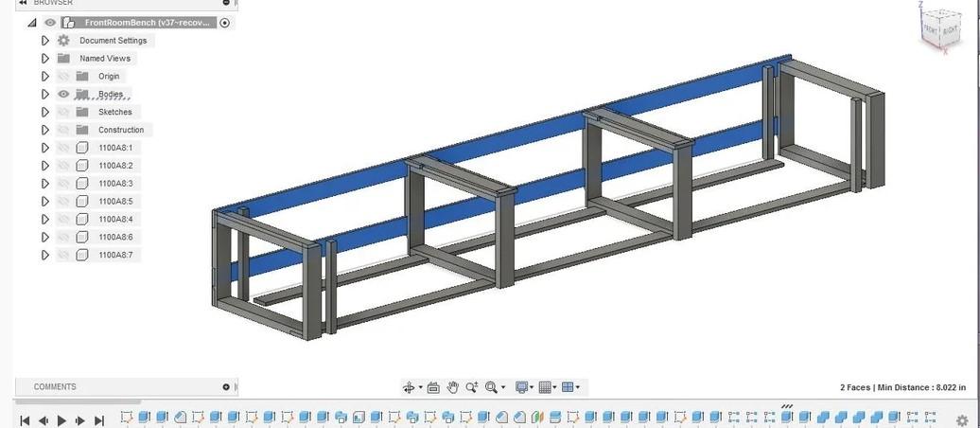Open the Orbit type dropdown arrow
The image size is (980, 428).
click(x=420, y=388)
